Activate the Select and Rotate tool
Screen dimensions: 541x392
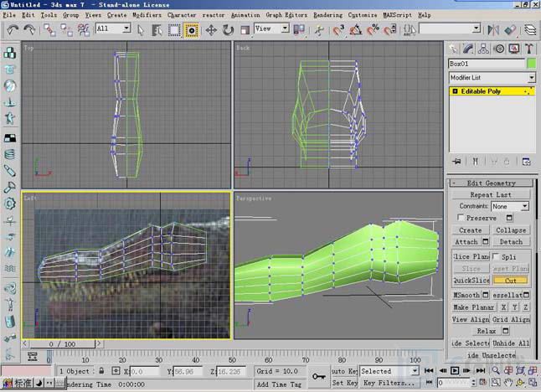(x=228, y=30)
